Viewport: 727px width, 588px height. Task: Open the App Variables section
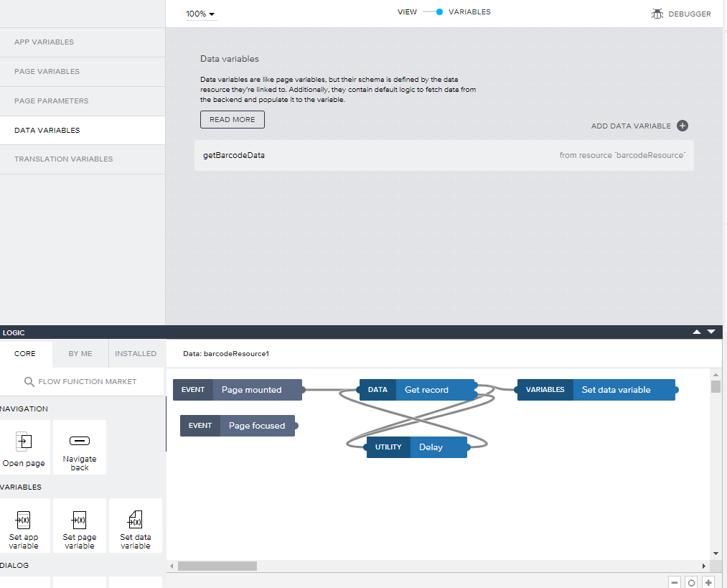pos(83,42)
